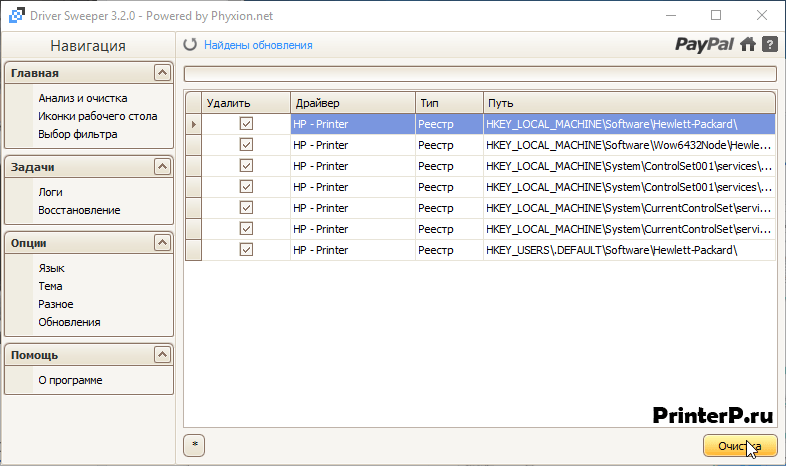The width and height of the screenshot is (786, 466).
Task: Go to home via house icon
Action: click(x=748, y=44)
